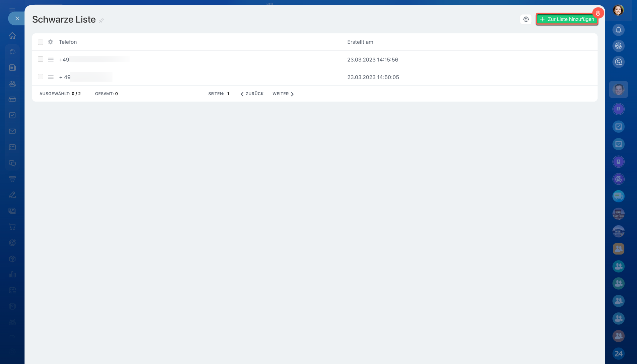The image size is (637, 364).
Task: Open the home icon in the left sidebar
Action: click(x=12, y=36)
